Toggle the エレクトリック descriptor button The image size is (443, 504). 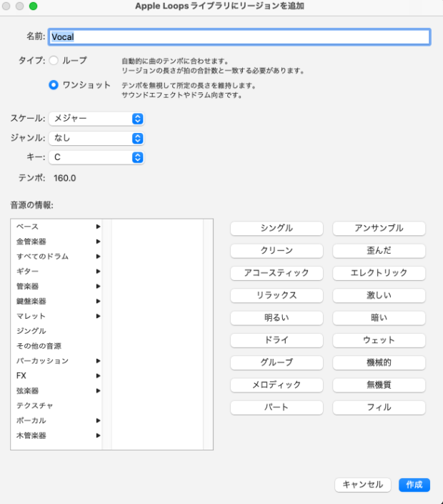point(379,273)
